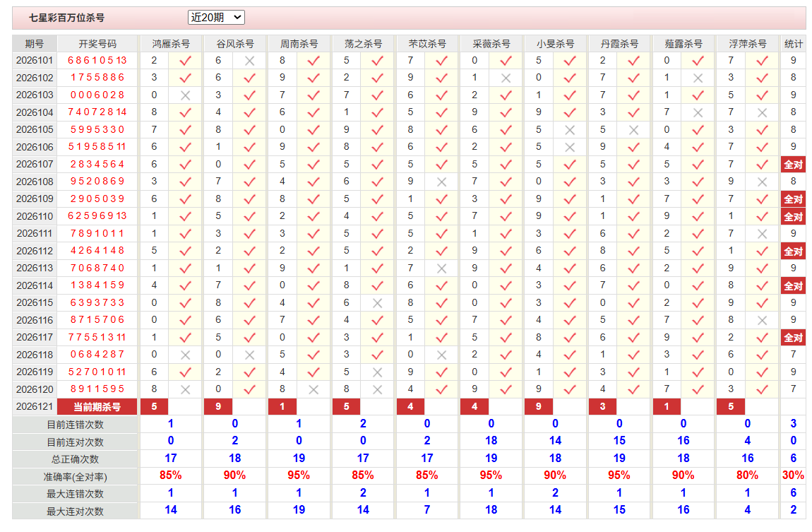Click the 统计 column header
This screenshot has width=812, height=532.
tap(794, 44)
